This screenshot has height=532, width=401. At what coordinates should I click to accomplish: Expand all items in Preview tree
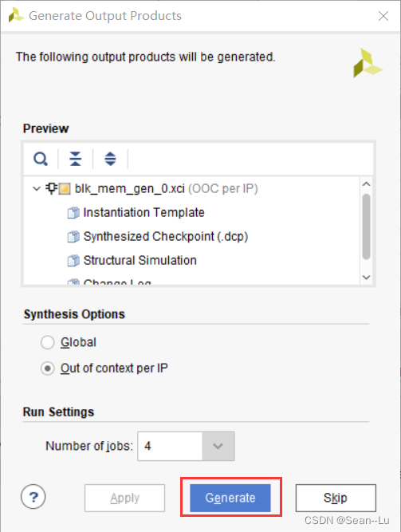coord(110,159)
